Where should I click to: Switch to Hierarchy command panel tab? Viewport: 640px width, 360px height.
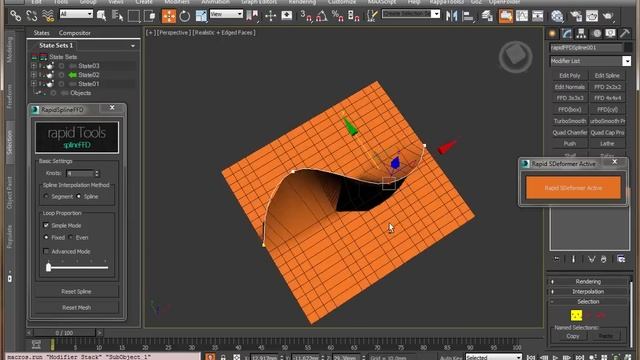581,33
